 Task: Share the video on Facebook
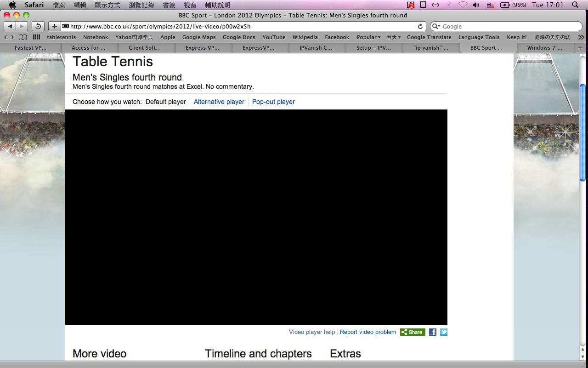click(x=433, y=332)
